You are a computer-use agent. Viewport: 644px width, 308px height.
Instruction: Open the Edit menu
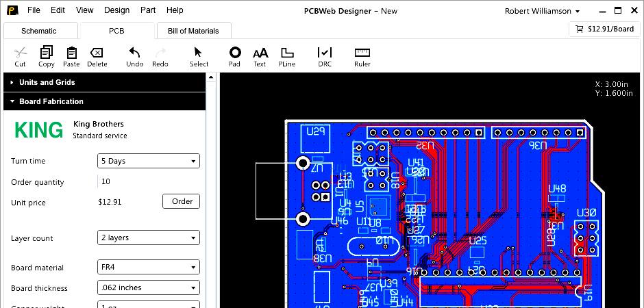coord(58,10)
